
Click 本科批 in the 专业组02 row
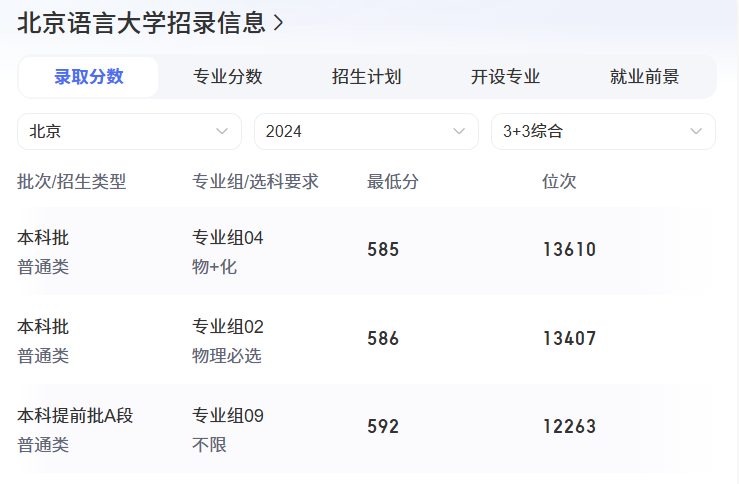(x=43, y=327)
